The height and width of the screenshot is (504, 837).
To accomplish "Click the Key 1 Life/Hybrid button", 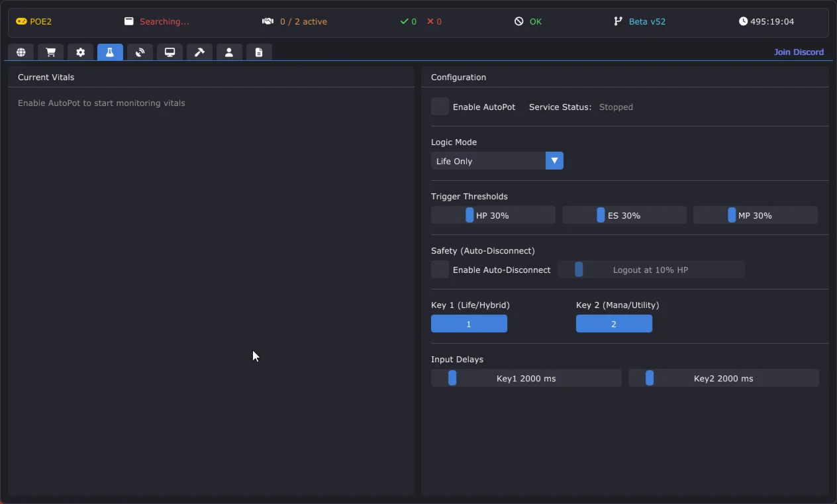I will click(x=469, y=324).
